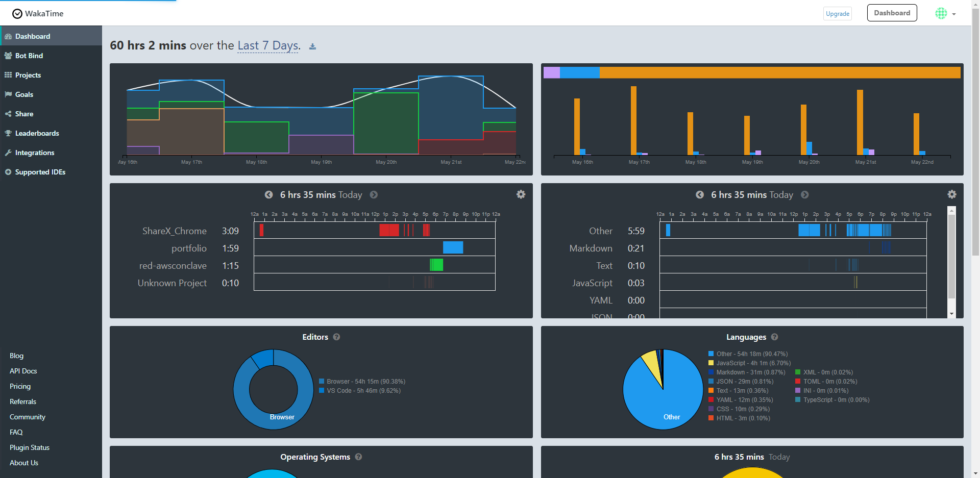Screen dimensions: 980x478
Task: Go to next day in projects panel
Action: [374, 194]
